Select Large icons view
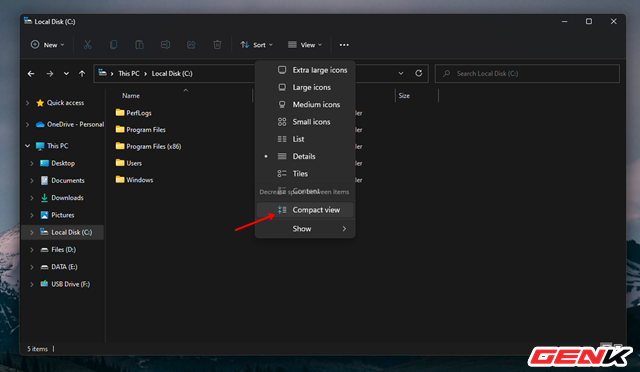 305,87
